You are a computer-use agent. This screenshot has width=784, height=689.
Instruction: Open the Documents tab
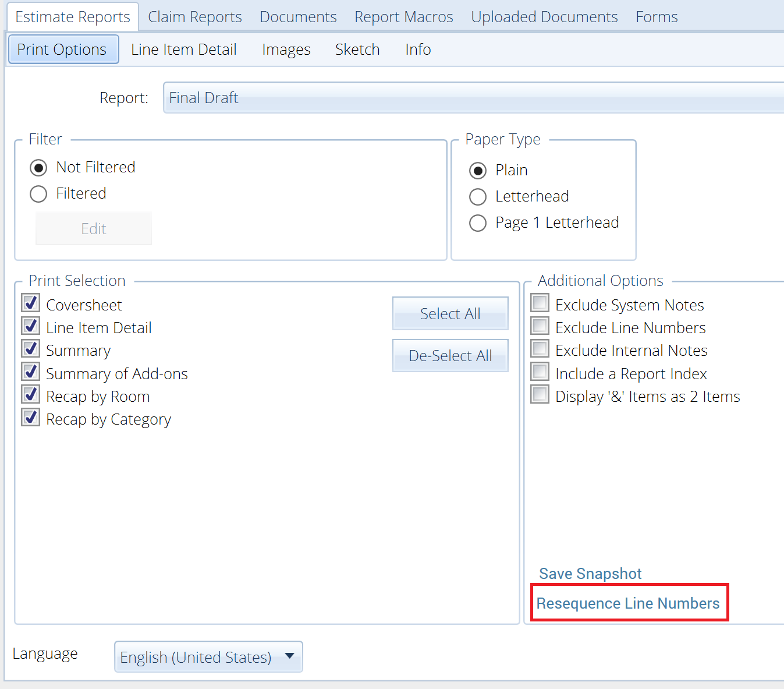click(x=298, y=17)
